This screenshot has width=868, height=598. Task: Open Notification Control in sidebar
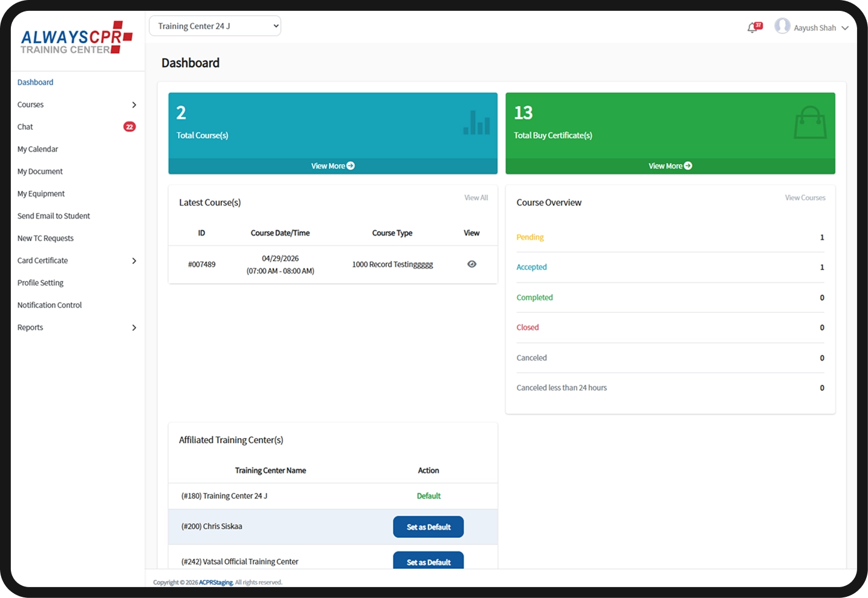coord(50,305)
